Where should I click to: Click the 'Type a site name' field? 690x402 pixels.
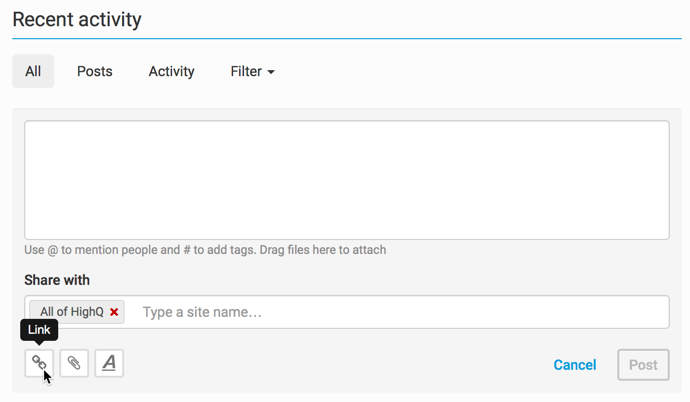coord(400,312)
